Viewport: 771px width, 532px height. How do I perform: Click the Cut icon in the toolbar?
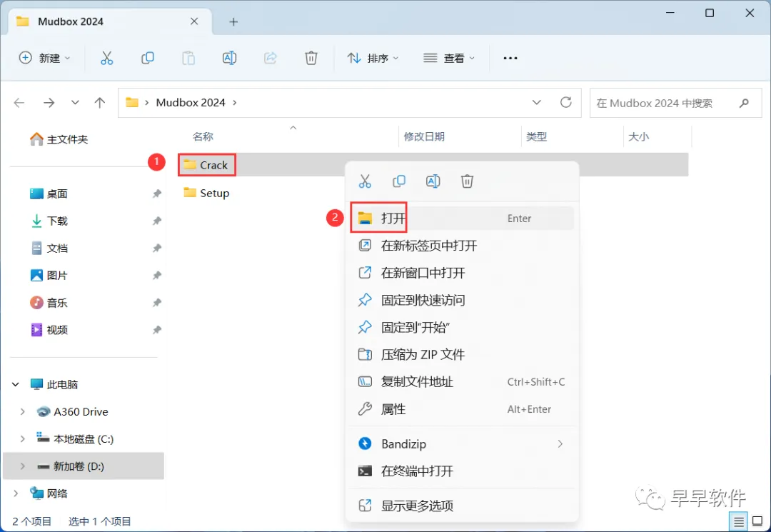coord(106,58)
